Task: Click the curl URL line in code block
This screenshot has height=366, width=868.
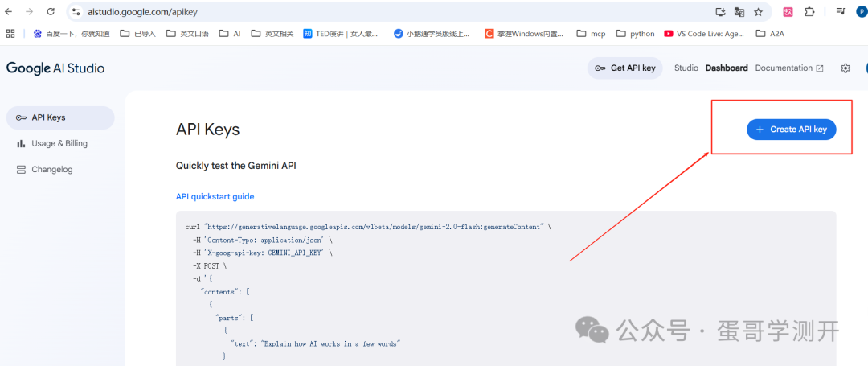Action: click(x=368, y=227)
